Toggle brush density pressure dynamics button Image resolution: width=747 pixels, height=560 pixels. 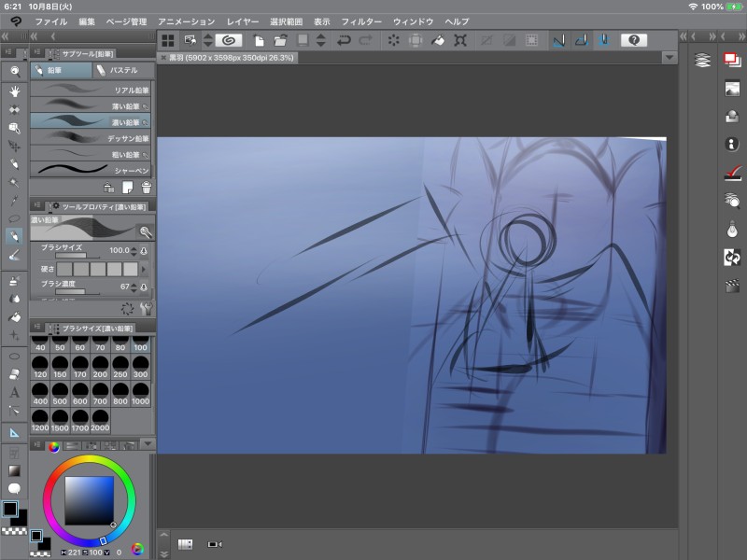coord(144,287)
